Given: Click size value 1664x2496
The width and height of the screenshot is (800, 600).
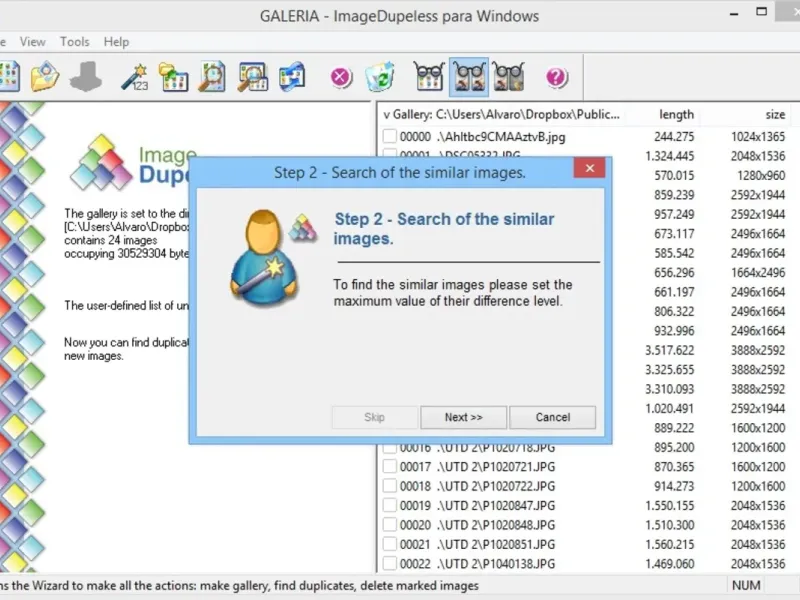Looking at the screenshot, I should coord(758,272).
